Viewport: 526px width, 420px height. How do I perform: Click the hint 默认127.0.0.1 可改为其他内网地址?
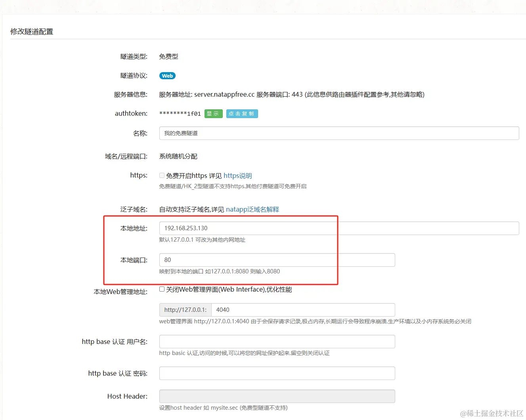[202, 240]
